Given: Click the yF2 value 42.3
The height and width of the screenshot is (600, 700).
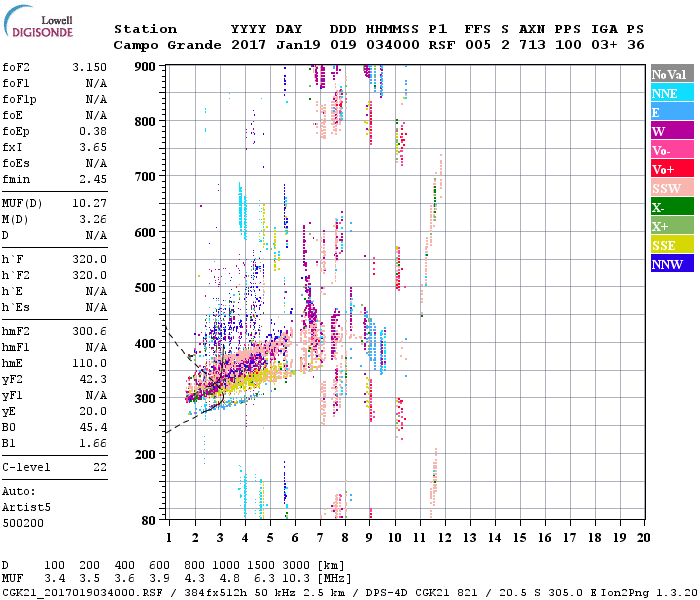Looking at the screenshot, I should point(93,379).
